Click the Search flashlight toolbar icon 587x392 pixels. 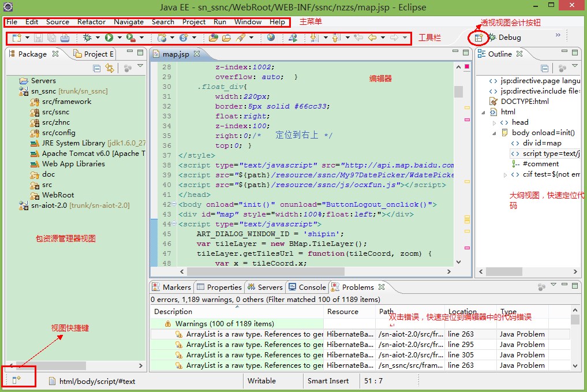tap(241, 38)
